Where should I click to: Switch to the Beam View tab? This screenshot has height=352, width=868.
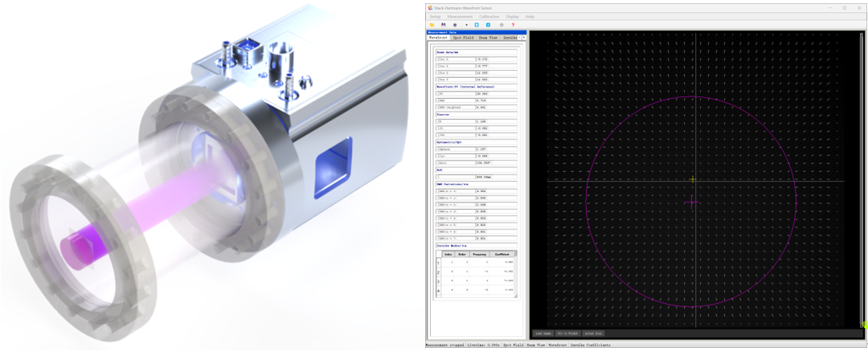coord(488,38)
